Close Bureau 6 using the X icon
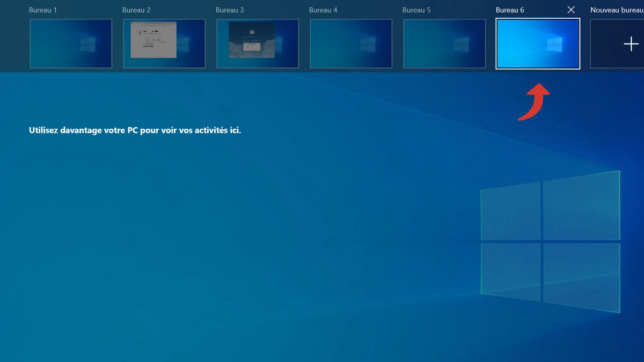 (570, 10)
